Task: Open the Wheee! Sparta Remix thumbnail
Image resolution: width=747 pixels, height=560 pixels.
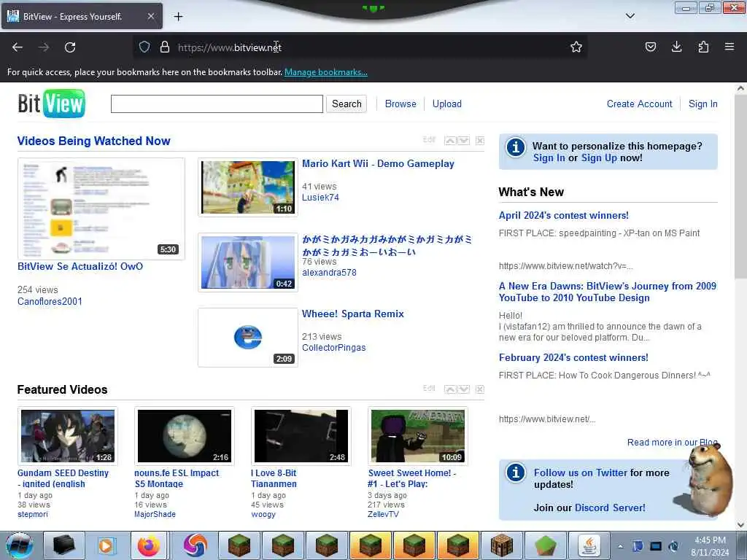Action: 248,337
